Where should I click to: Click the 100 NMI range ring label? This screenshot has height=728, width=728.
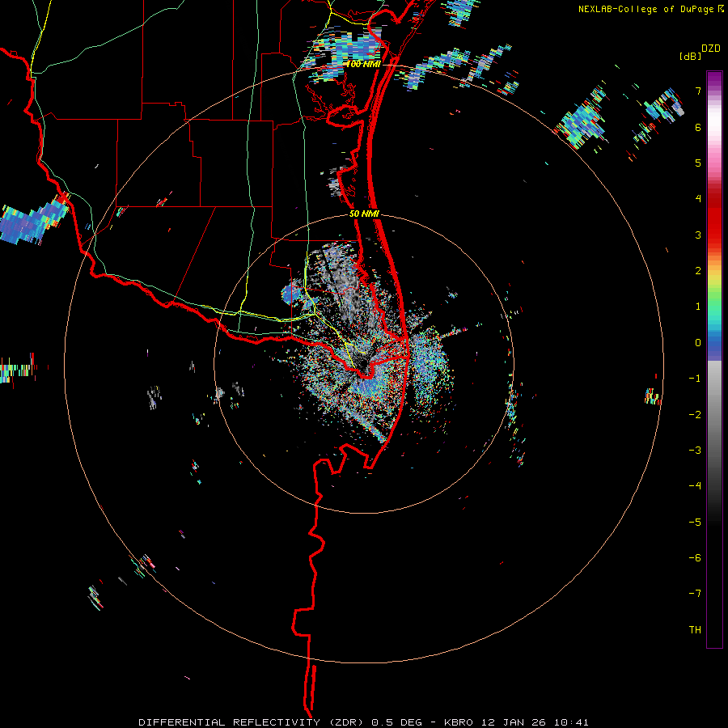(363, 64)
